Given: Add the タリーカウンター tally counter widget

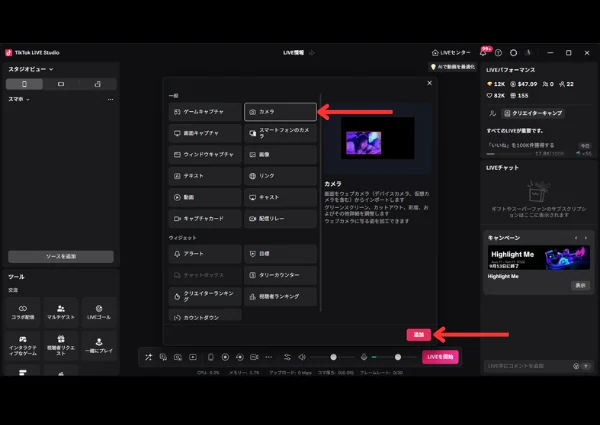Looking at the screenshot, I should (280, 275).
